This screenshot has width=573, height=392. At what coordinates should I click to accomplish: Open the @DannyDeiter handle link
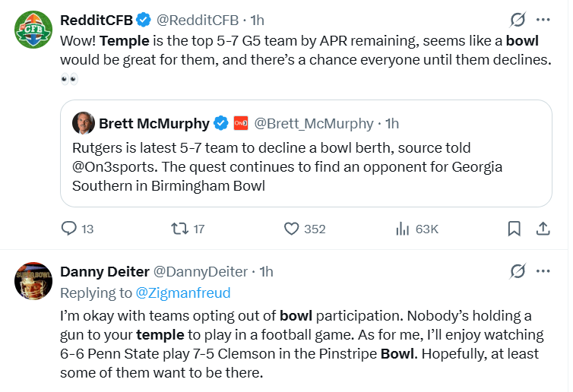[x=201, y=271]
